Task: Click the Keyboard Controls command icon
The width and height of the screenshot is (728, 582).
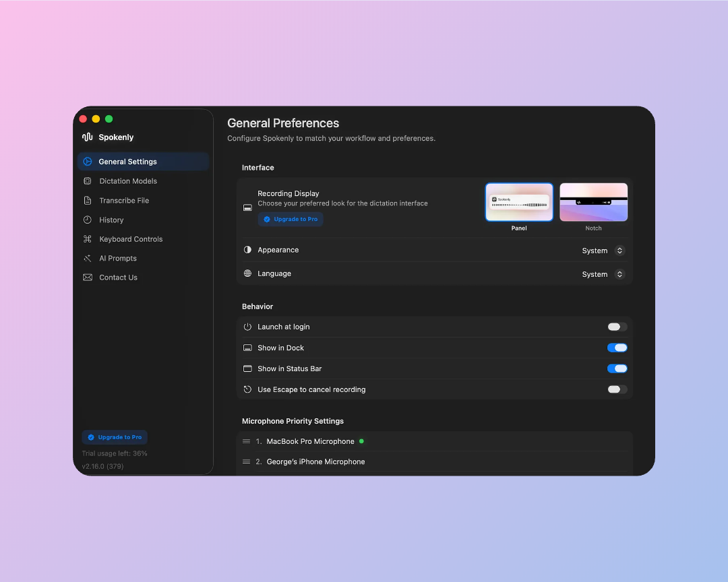Action: (x=87, y=239)
